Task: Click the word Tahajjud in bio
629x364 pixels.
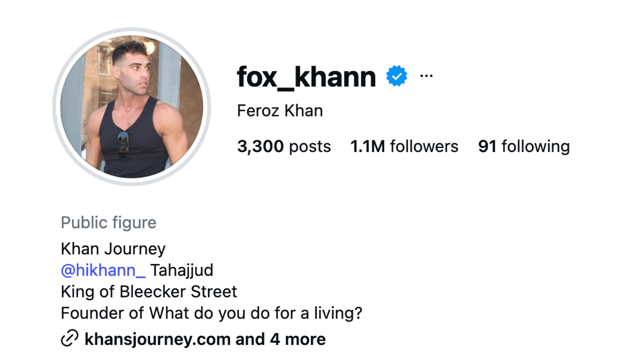Action: coord(182,270)
